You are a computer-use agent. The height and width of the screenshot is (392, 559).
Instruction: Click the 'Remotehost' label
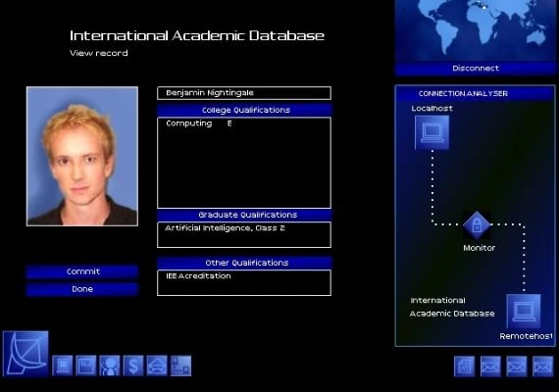(x=527, y=336)
